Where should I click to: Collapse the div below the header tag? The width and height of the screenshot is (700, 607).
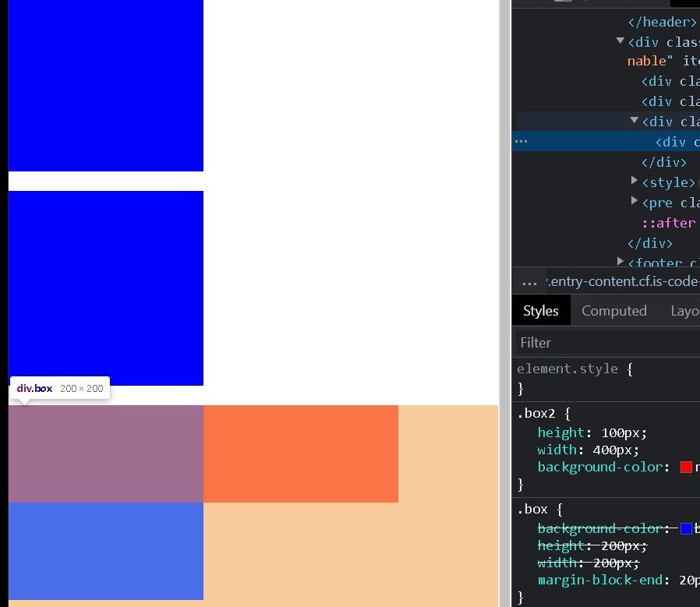click(x=620, y=41)
